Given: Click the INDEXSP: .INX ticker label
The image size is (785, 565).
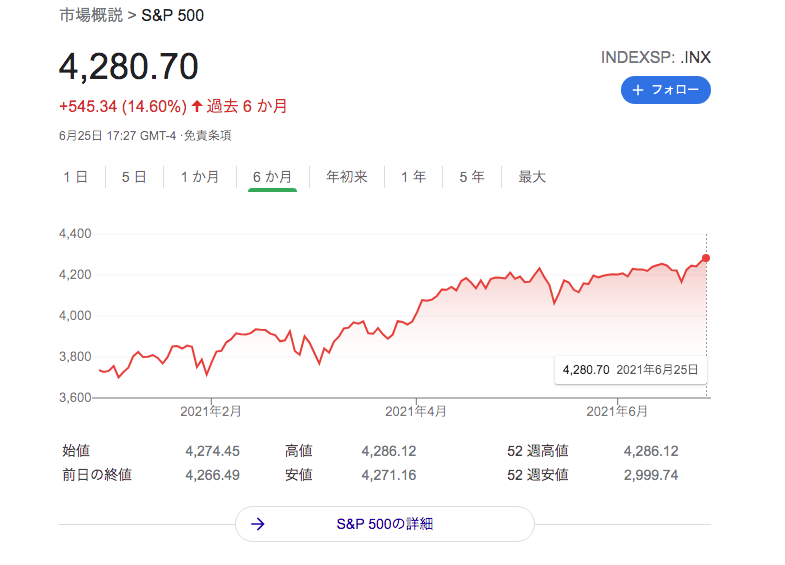Looking at the screenshot, I should coord(655,57).
